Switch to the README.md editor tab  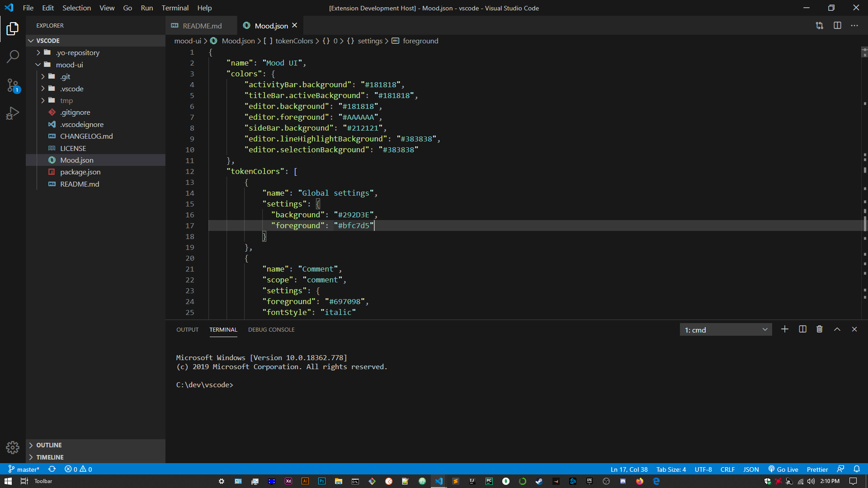click(202, 26)
